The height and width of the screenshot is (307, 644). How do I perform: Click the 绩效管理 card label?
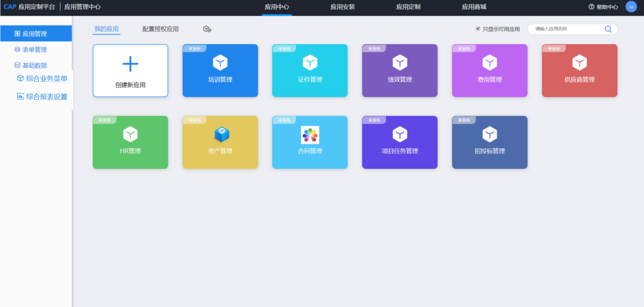pos(400,80)
